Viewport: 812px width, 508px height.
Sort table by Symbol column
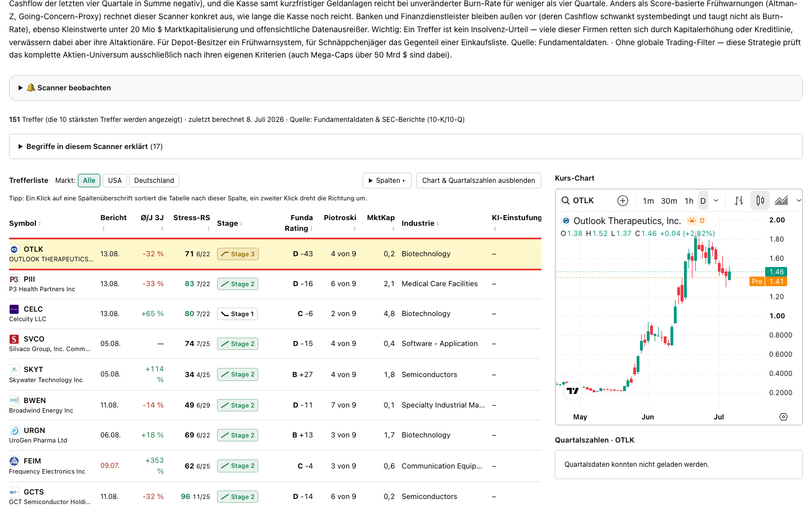[x=25, y=224]
